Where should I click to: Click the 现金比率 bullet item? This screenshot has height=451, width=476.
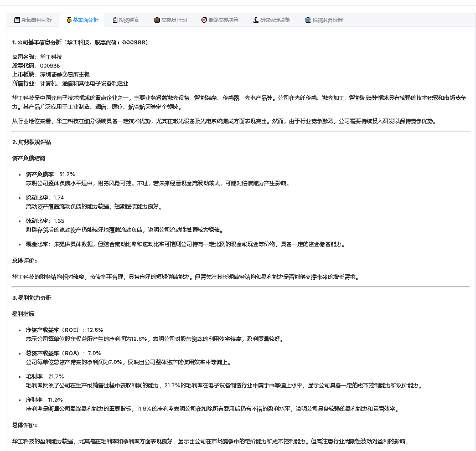click(x=185, y=244)
